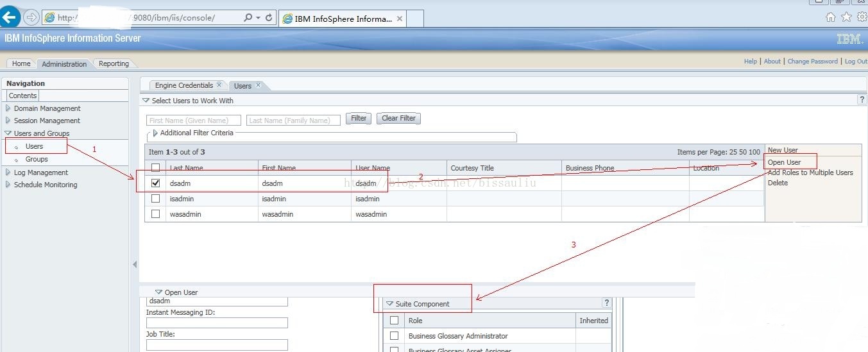
Task: Open browser home via house icon
Action: [831, 17]
